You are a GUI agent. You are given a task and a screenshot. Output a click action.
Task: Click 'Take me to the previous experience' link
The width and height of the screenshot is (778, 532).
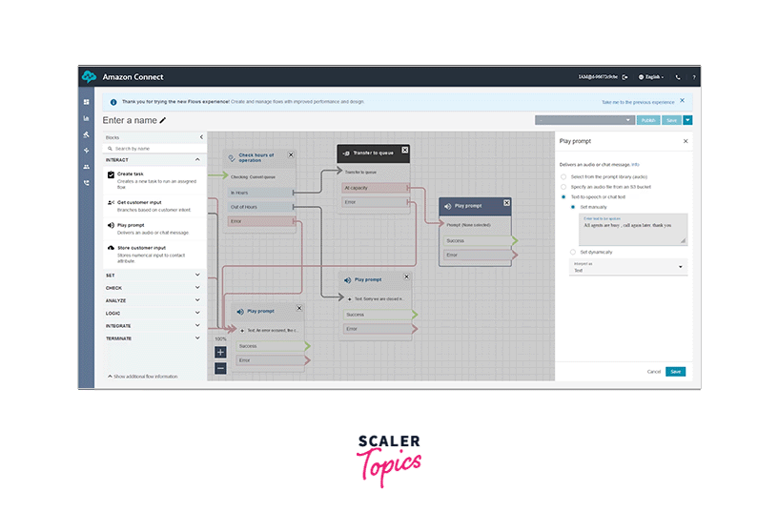coord(637,102)
